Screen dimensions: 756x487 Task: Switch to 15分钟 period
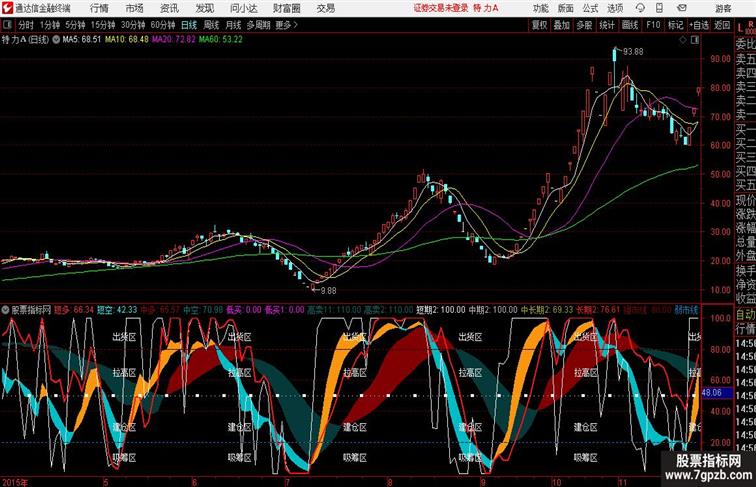[x=103, y=25]
